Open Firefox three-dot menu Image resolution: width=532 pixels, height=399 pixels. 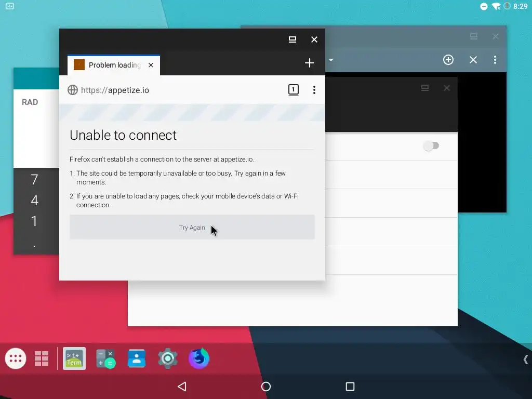point(314,90)
